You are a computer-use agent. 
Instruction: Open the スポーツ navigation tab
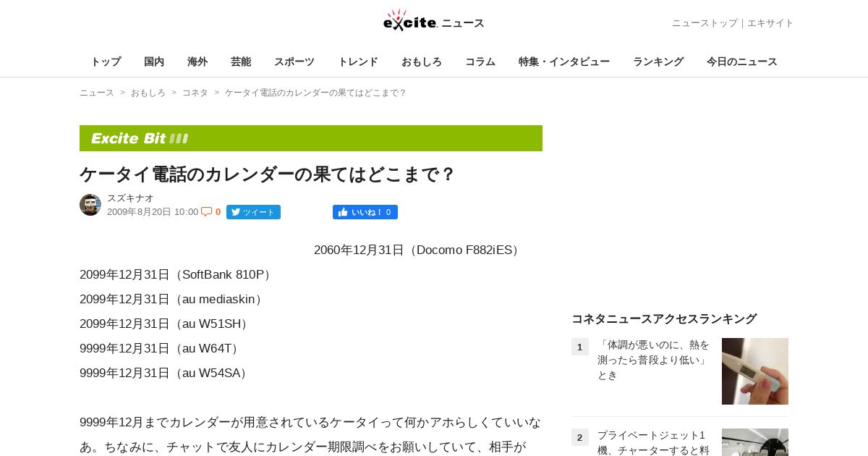pos(294,62)
